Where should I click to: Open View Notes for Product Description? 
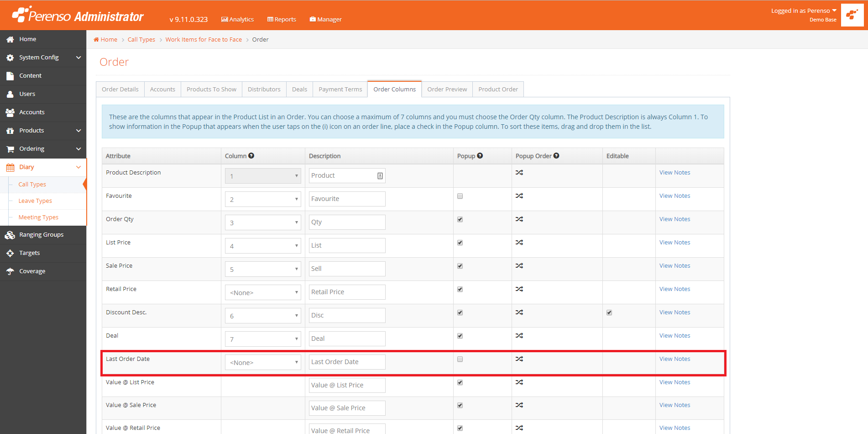pyautogui.click(x=675, y=173)
